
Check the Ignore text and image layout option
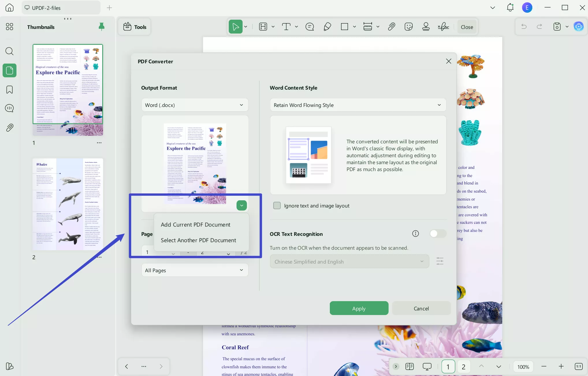tap(277, 205)
